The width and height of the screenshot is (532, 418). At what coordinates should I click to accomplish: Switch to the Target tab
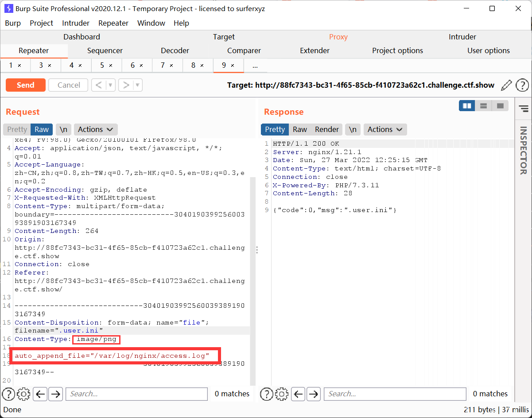coord(224,37)
